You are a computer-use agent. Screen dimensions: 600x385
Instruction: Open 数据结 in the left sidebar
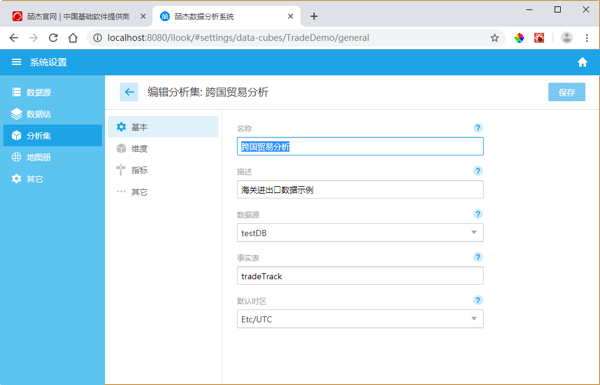point(52,114)
